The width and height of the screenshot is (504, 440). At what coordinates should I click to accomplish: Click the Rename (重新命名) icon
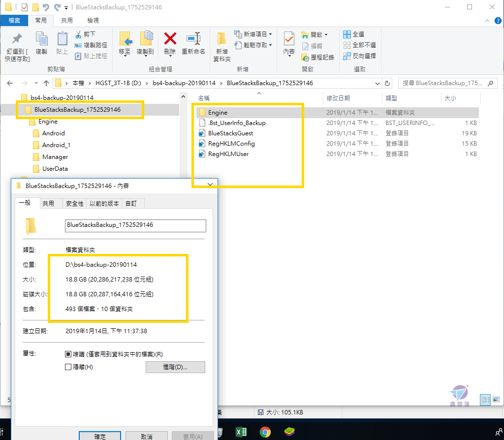193,39
